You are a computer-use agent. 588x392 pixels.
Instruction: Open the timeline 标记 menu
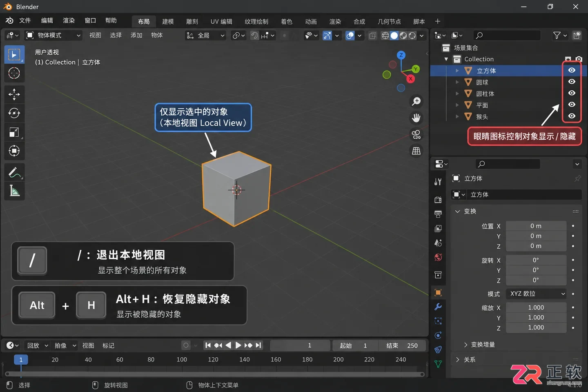108,345
